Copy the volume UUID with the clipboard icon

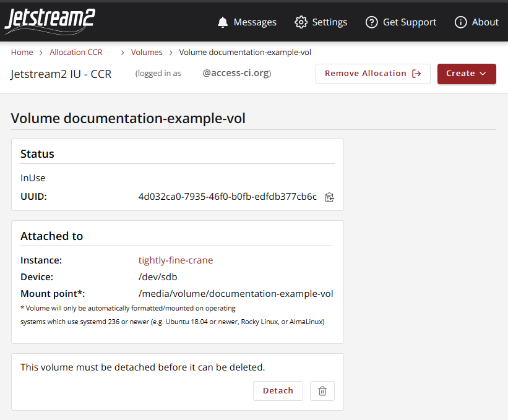[x=329, y=197]
